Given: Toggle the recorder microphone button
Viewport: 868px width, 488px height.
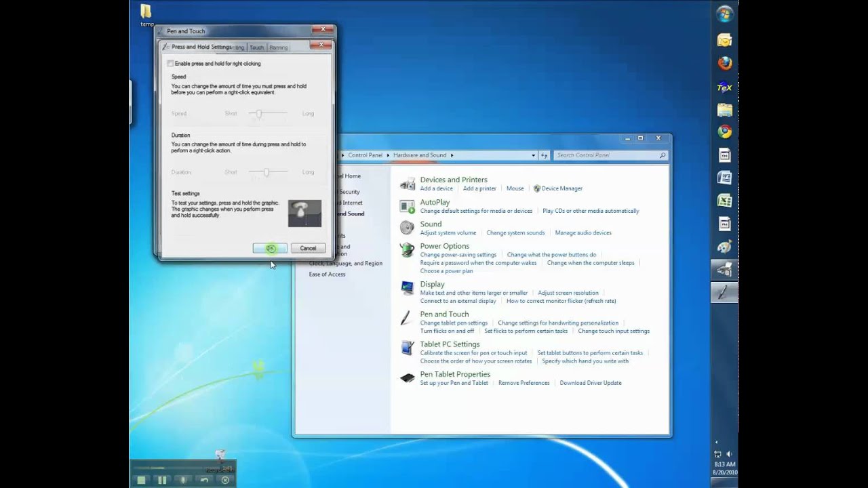Looking at the screenshot, I should click(x=183, y=480).
